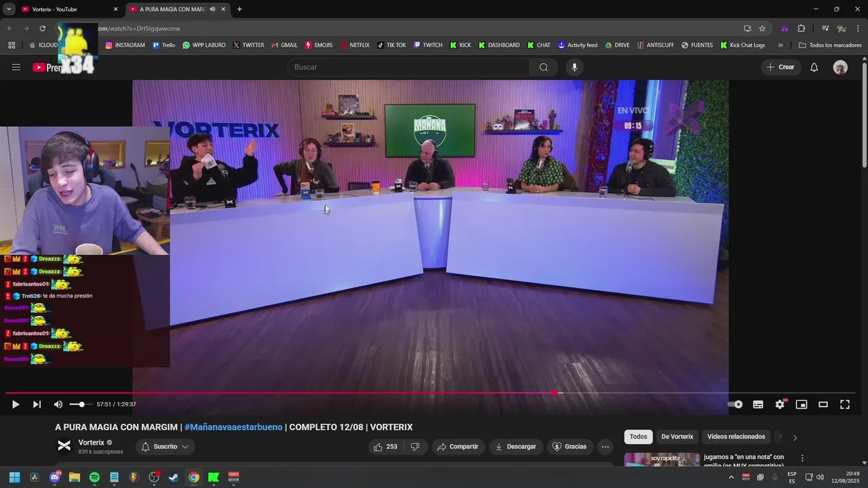Open a new browser tab
868x488 pixels.
[239, 9]
